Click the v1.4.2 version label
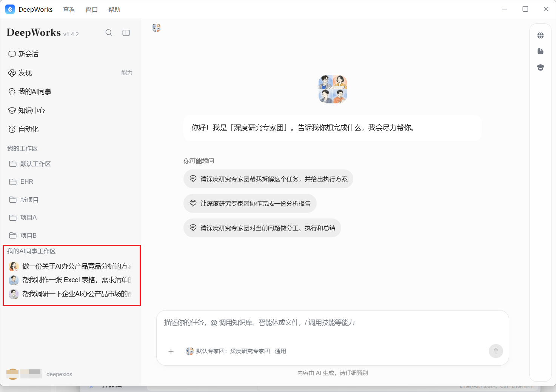Viewport: 556px width, 392px height. click(71, 34)
